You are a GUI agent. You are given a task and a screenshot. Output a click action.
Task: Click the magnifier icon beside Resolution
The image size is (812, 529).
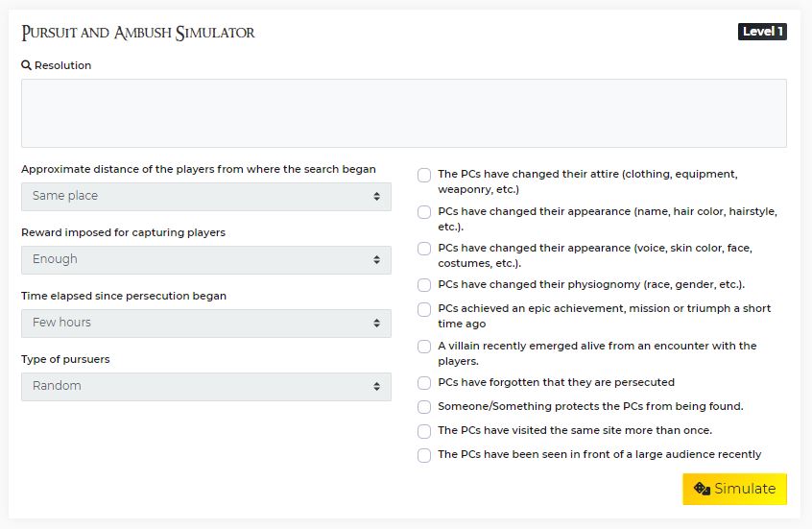click(26, 65)
